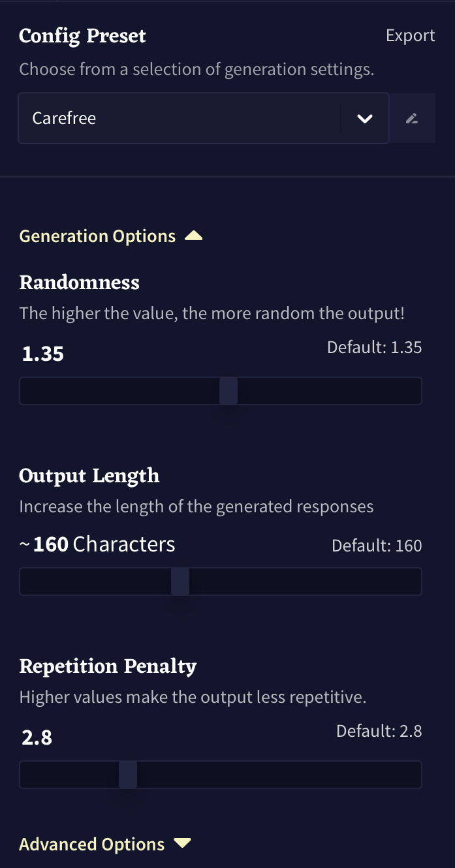The image size is (455, 868).
Task: Click far right end of Randomness slider track
Action: click(x=416, y=391)
